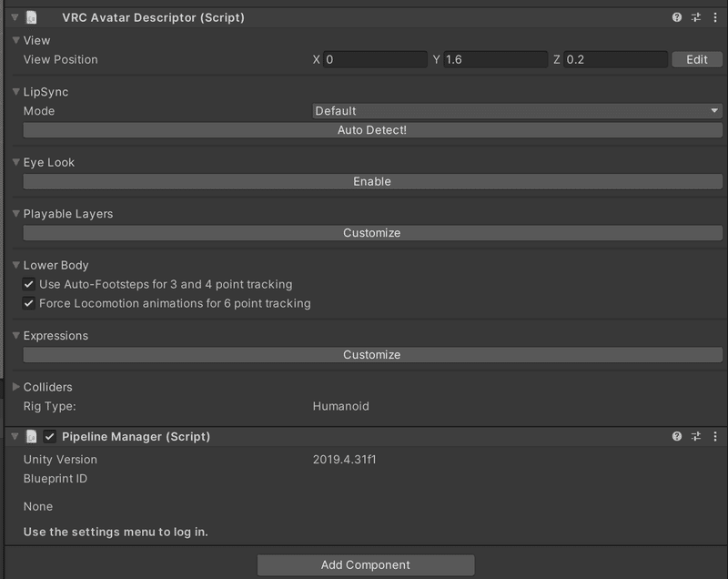Collapse the View section
This screenshot has height=579, width=728.
coord(15,40)
